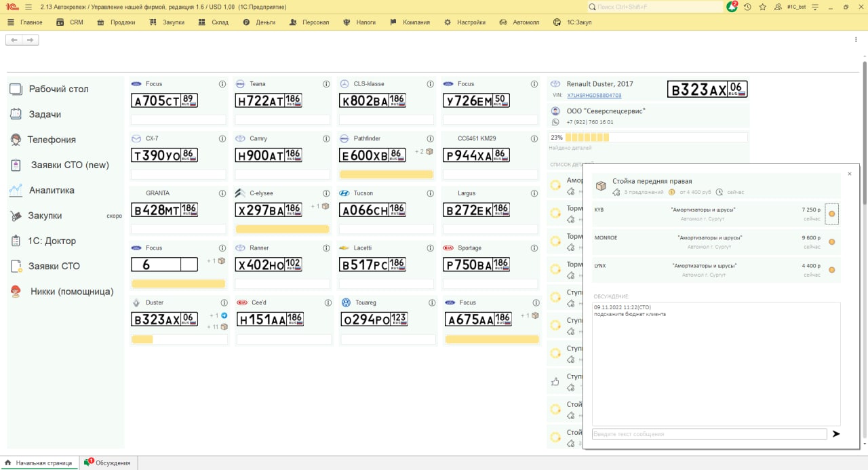Select the MONROE offer circle for 9 600 р
Screen dimensions: 868x470
coord(832,241)
